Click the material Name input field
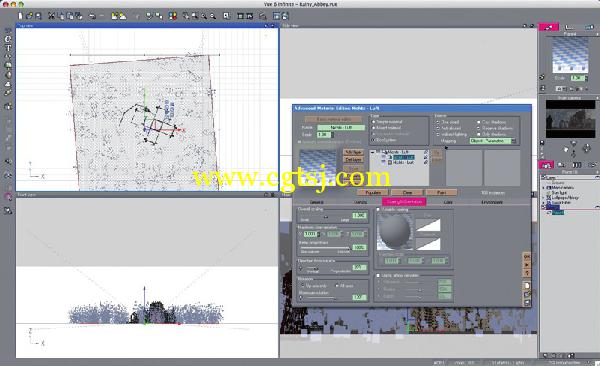Viewport: 600px width, 366px height. point(341,127)
